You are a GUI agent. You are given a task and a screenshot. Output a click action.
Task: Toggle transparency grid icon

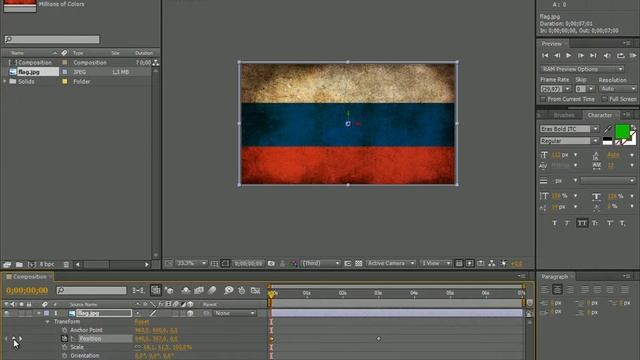358,264
